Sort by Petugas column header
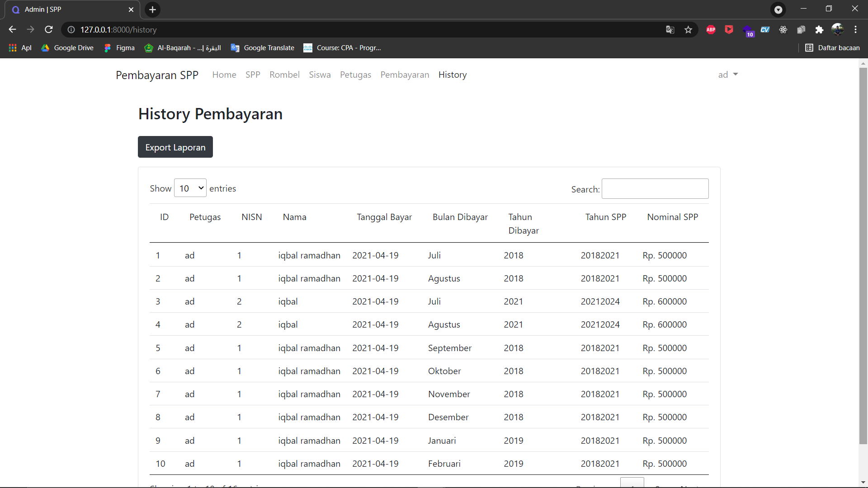Image resolution: width=868 pixels, height=488 pixels. point(205,217)
